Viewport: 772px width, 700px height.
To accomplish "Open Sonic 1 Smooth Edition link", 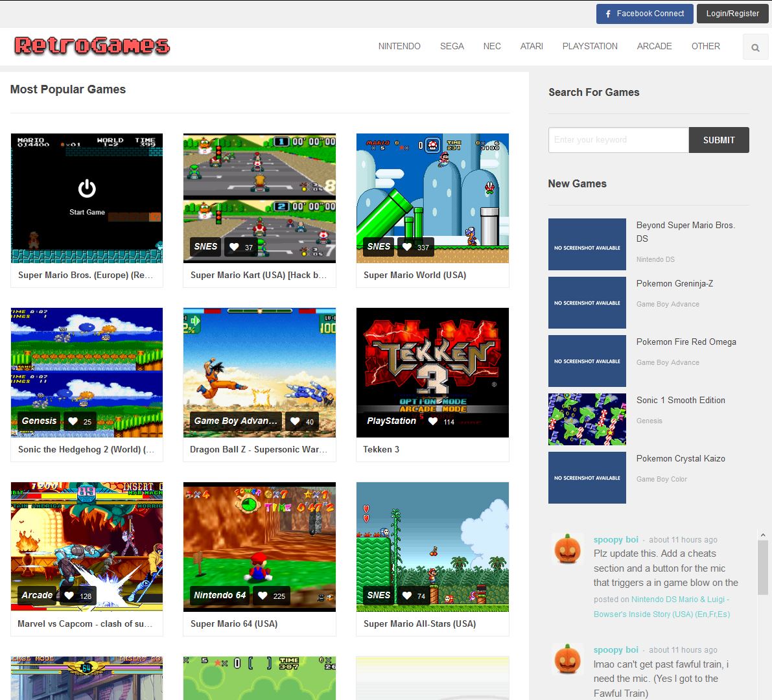I will point(681,400).
